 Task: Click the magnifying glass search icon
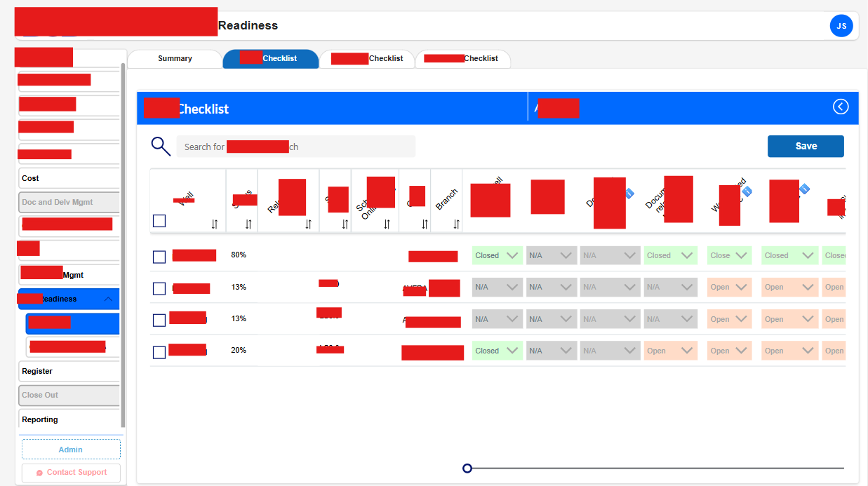(161, 146)
